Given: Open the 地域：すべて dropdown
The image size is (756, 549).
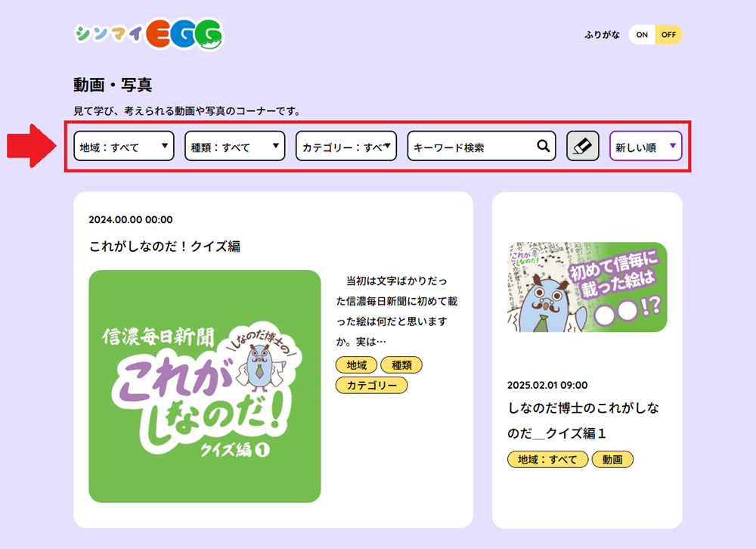Looking at the screenshot, I should [x=124, y=147].
